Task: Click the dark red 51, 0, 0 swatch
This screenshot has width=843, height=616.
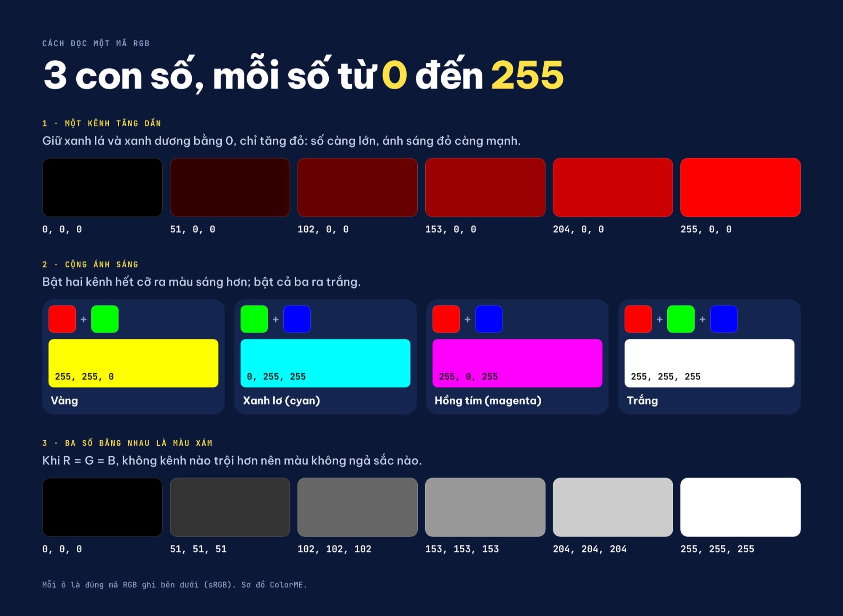Action: 230,187
